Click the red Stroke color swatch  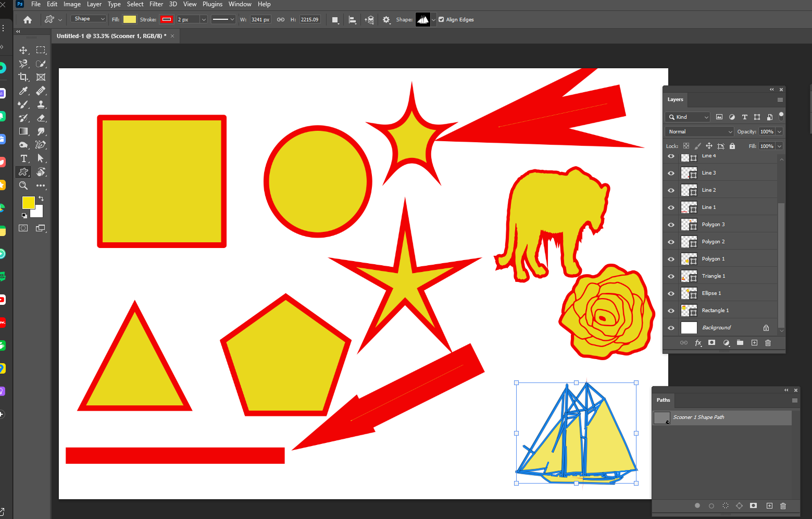point(167,19)
